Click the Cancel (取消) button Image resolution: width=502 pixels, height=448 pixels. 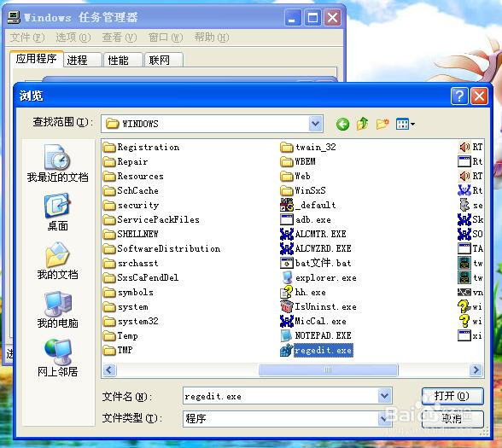tap(452, 419)
